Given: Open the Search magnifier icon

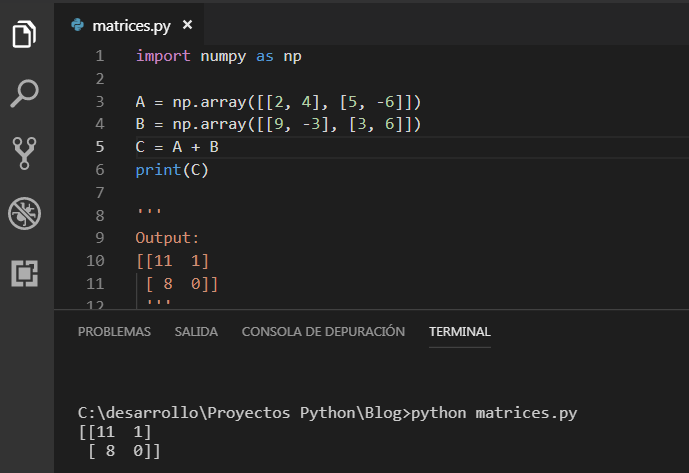Looking at the screenshot, I should 24,93.
